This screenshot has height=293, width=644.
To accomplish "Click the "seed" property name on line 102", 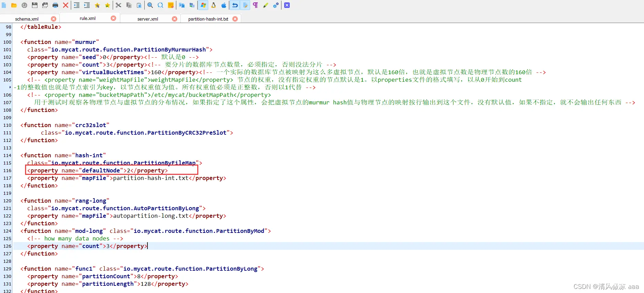I will tap(89, 57).
